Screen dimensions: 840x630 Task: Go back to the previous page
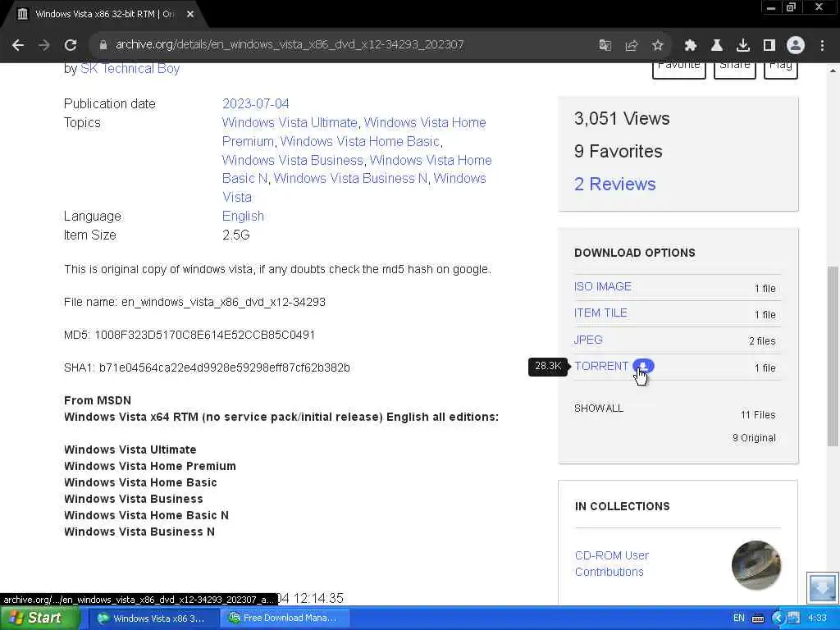point(18,45)
